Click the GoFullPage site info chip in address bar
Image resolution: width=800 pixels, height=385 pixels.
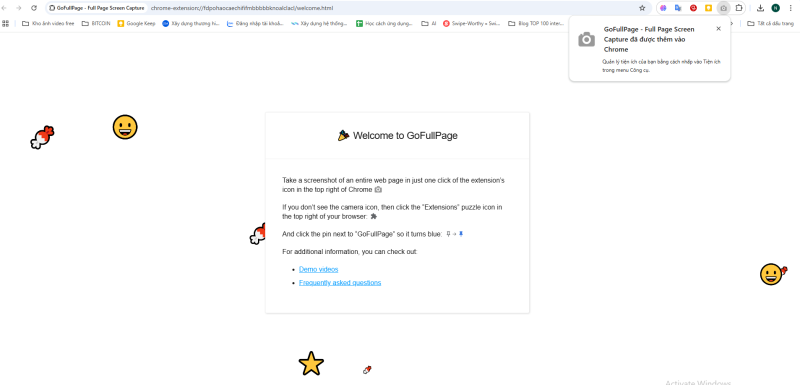97,8
